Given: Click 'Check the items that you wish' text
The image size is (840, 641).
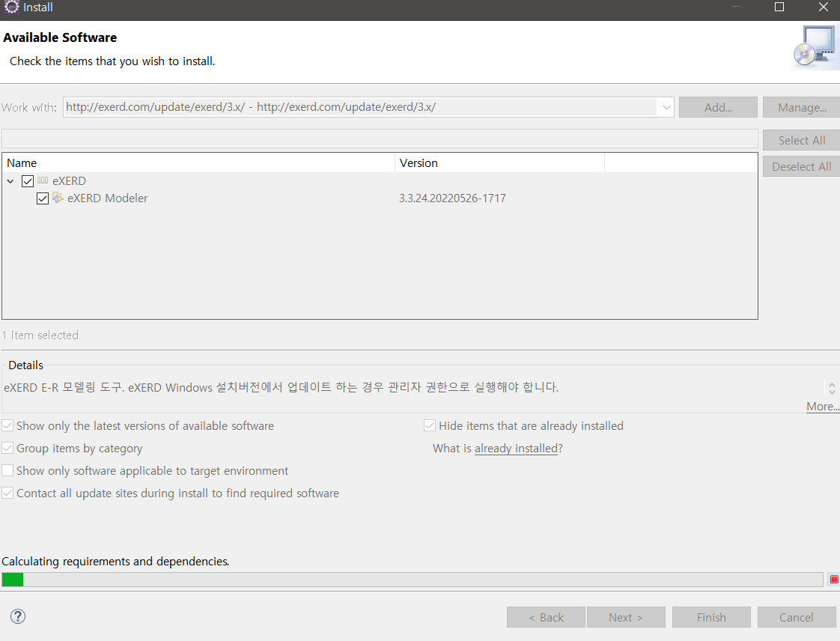Looking at the screenshot, I should tap(112, 61).
